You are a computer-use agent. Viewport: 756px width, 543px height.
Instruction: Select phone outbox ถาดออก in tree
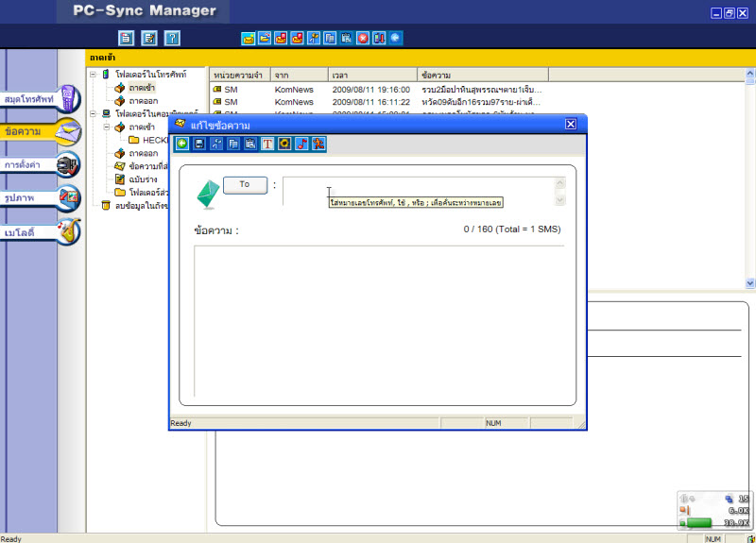tap(144, 101)
